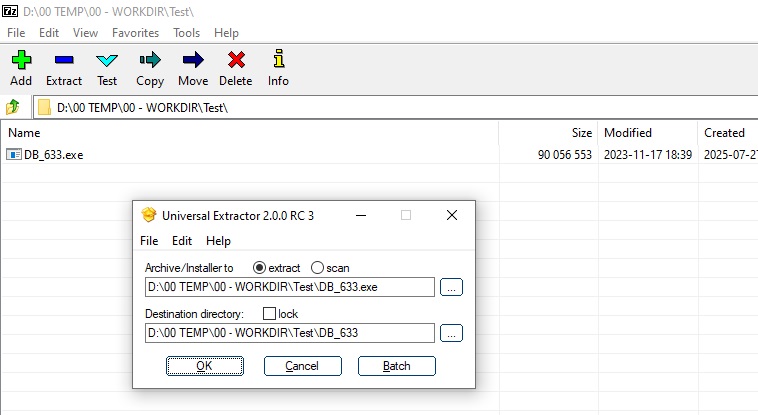The height and width of the screenshot is (415, 758).
Task: Click the 7z application icon in title bar
Action: click(10, 11)
